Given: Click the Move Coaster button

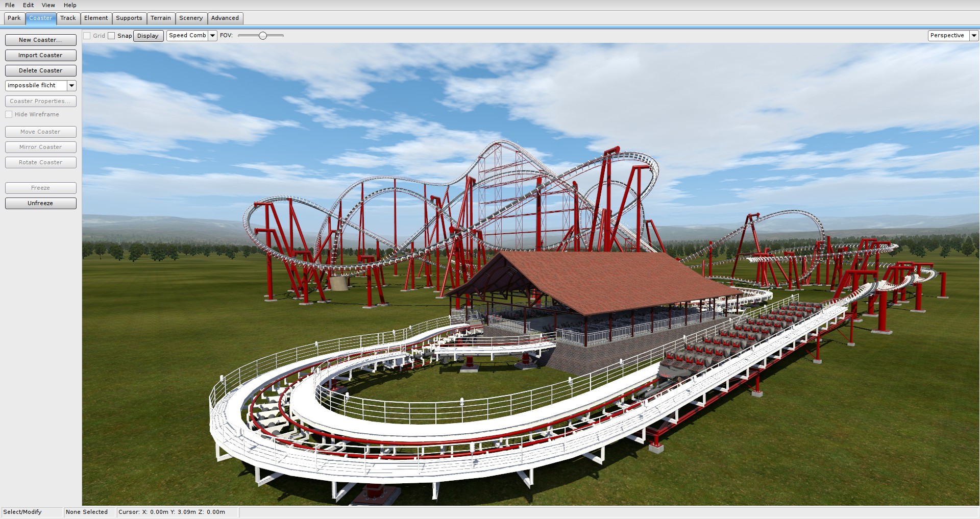Looking at the screenshot, I should point(41,132).
